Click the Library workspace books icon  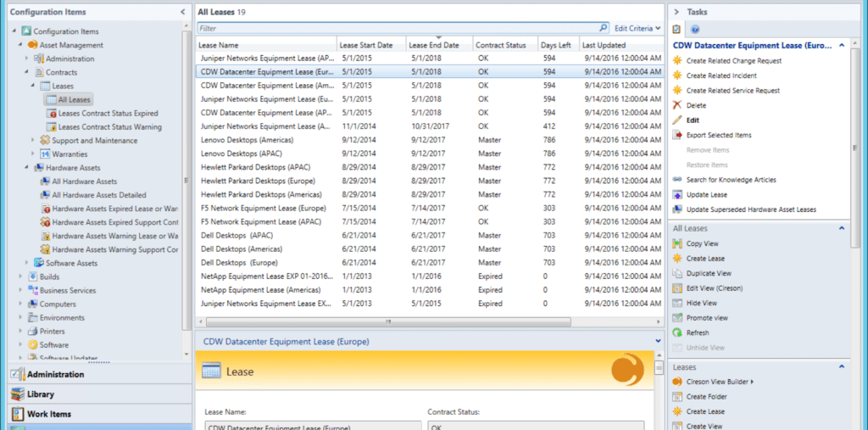coord(19,394)
